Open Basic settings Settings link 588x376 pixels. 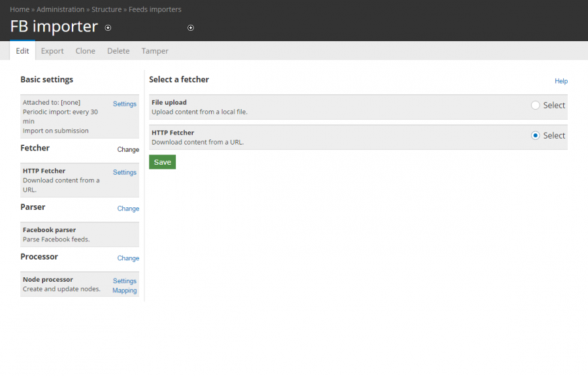pos(125,104)
